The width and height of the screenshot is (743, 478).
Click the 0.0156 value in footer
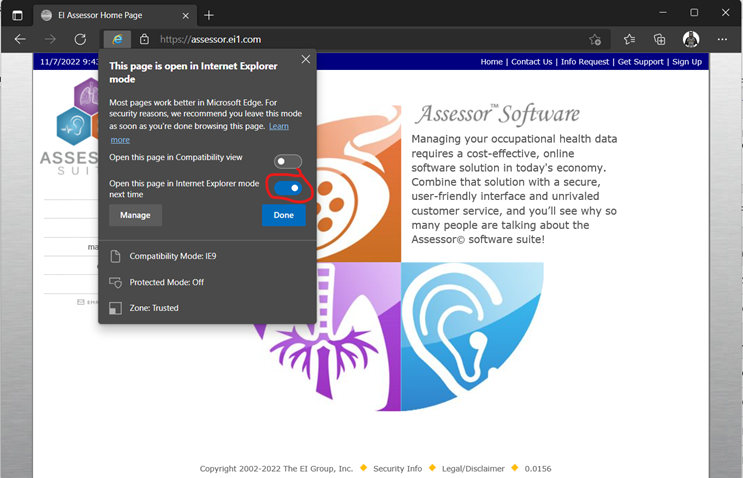(538, 469)
